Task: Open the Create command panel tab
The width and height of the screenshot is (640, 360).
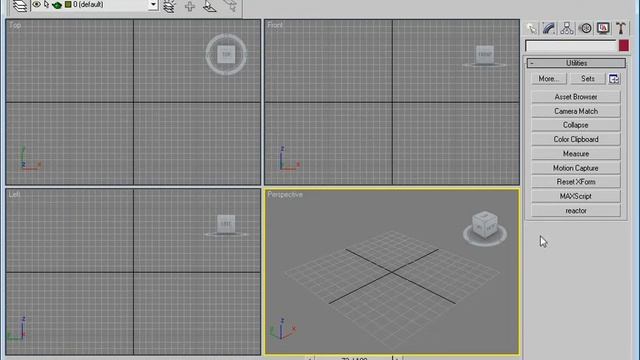Action: coord(531,28)
